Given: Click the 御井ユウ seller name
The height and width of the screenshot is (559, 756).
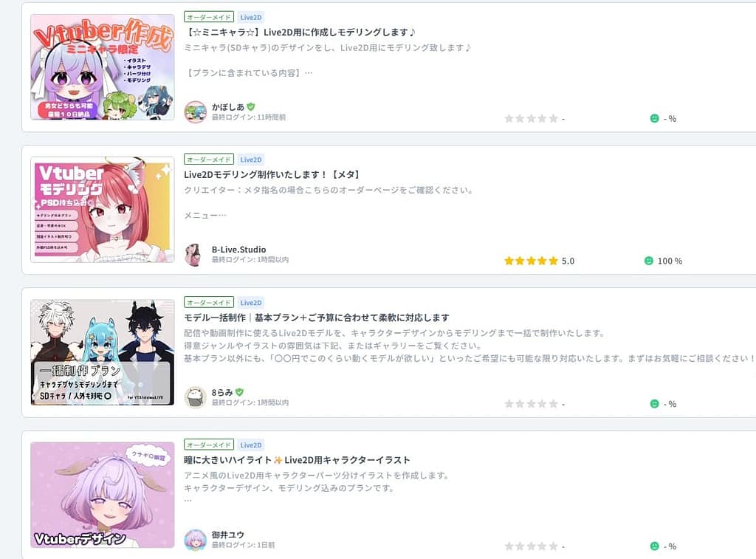Looking at the screenshot, I should pyautogui.click(x=227, y=535).
